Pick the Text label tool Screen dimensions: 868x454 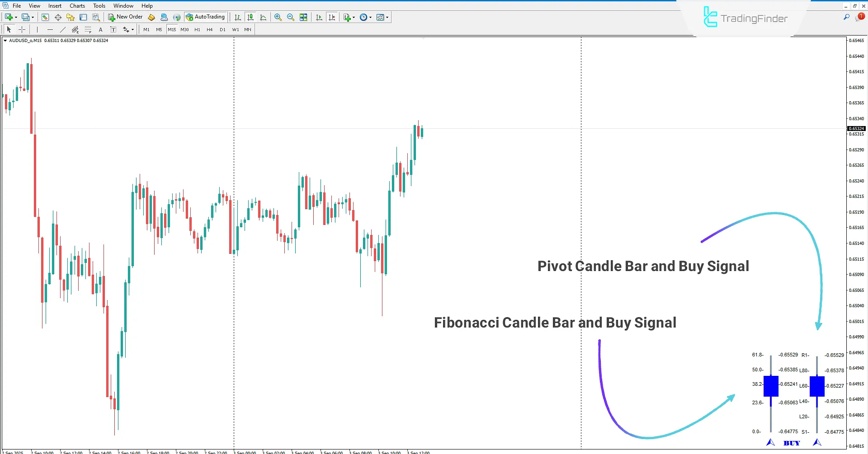(100, 29)
